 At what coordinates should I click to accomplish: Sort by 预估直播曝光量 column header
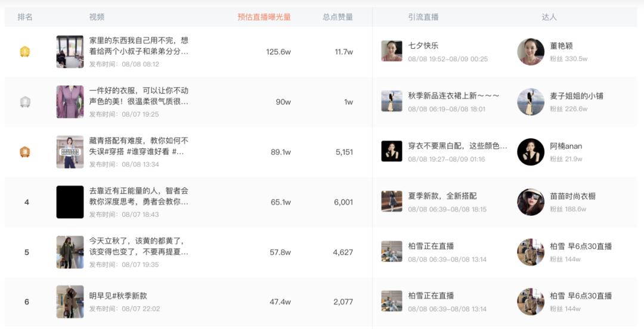coord(264,17)
